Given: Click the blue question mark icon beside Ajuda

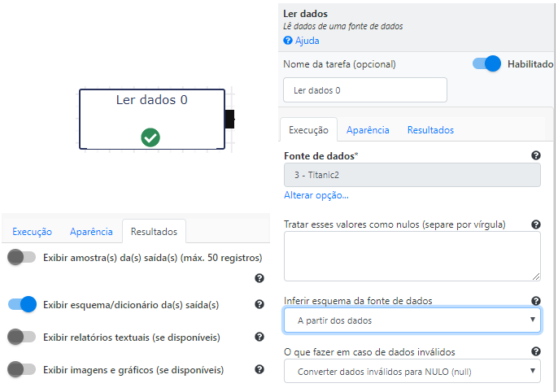Looking at the screenshot, I should (x=288, y=41).
